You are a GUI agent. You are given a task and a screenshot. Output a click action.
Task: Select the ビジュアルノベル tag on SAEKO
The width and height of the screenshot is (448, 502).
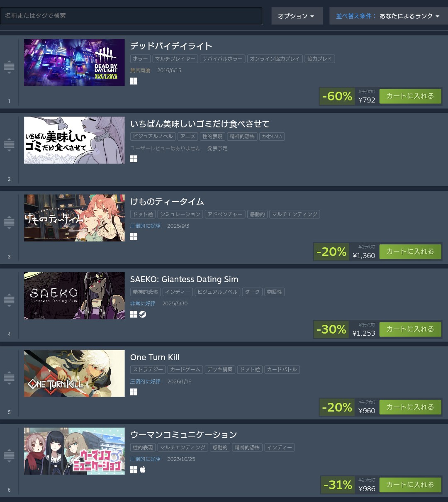pos(217,292)
